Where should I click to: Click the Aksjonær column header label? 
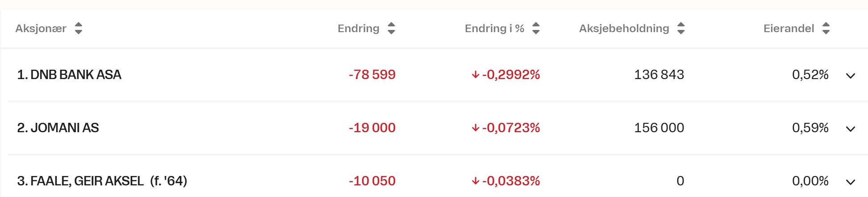[x=41, y=29]
